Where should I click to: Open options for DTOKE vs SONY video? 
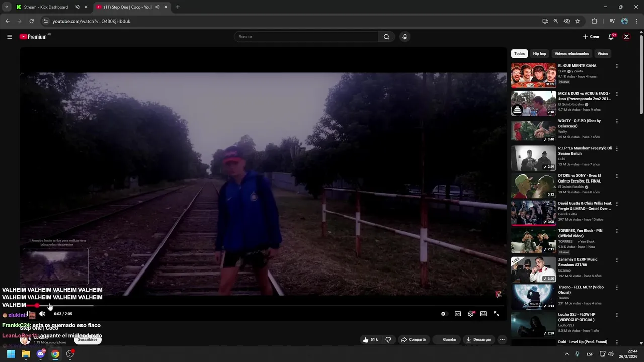617,176
